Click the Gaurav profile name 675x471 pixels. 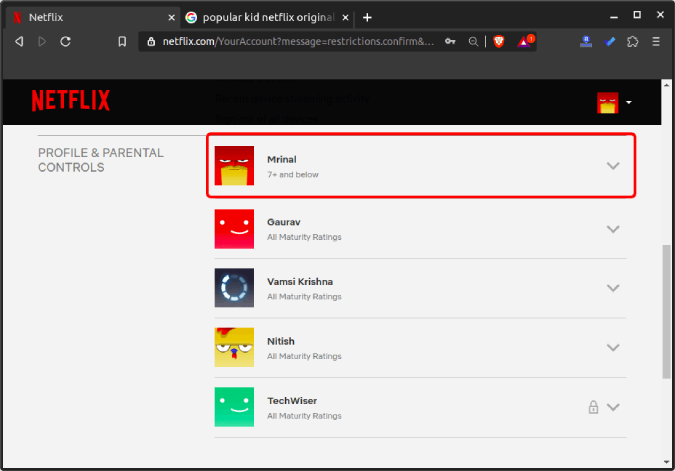[x=284, y=222]
